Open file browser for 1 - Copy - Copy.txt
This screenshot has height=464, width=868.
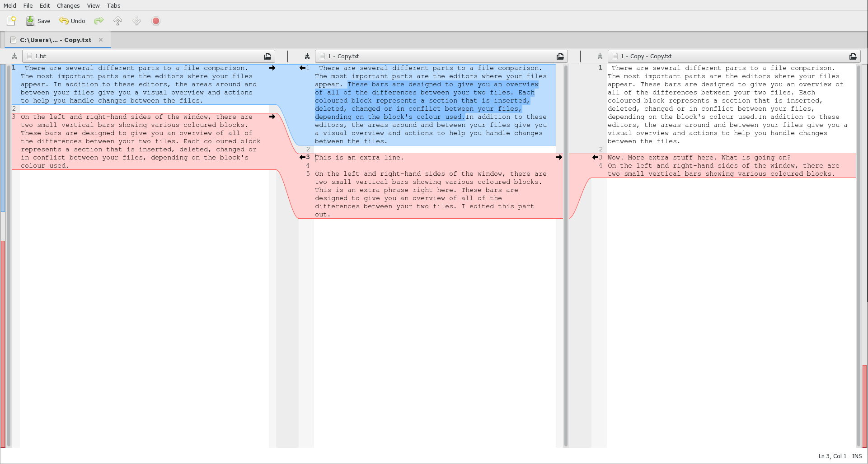point(853,56)
